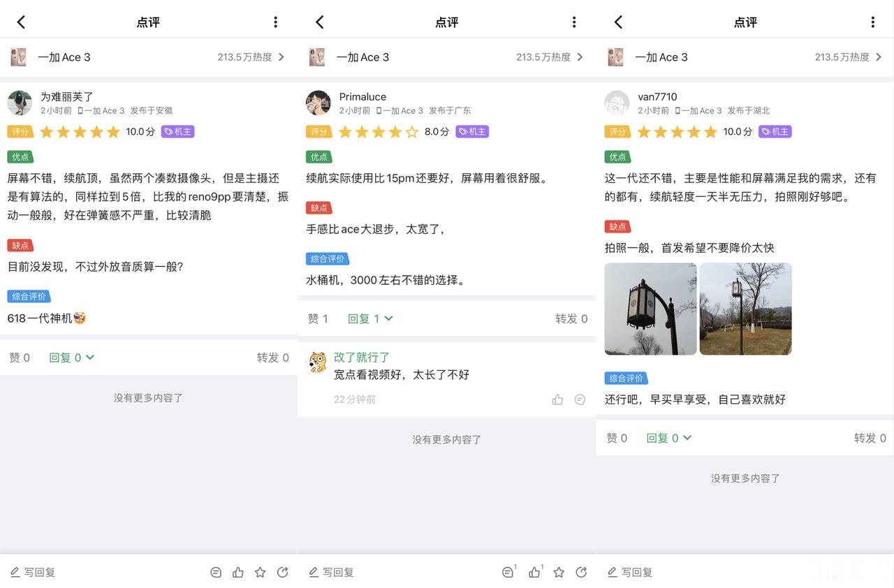This screenshot has width=894, height=588.
Task: Tap star favorite icon in Primaluce screen's bottom bar
Action: point(559,573)
